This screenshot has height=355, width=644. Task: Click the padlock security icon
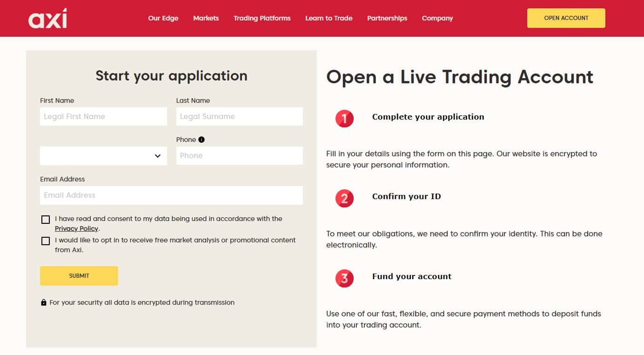pyautogui.click(x=44, y=302)
